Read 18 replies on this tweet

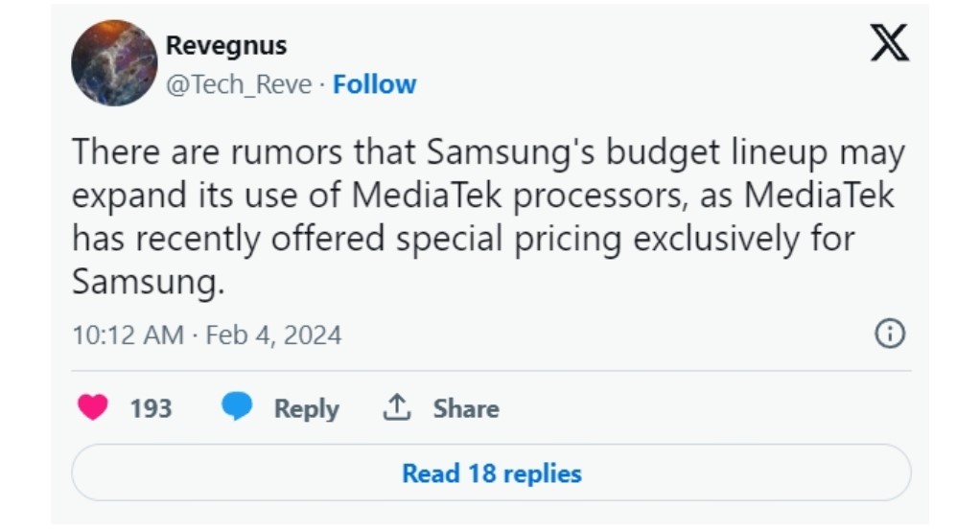click(491, 473)
